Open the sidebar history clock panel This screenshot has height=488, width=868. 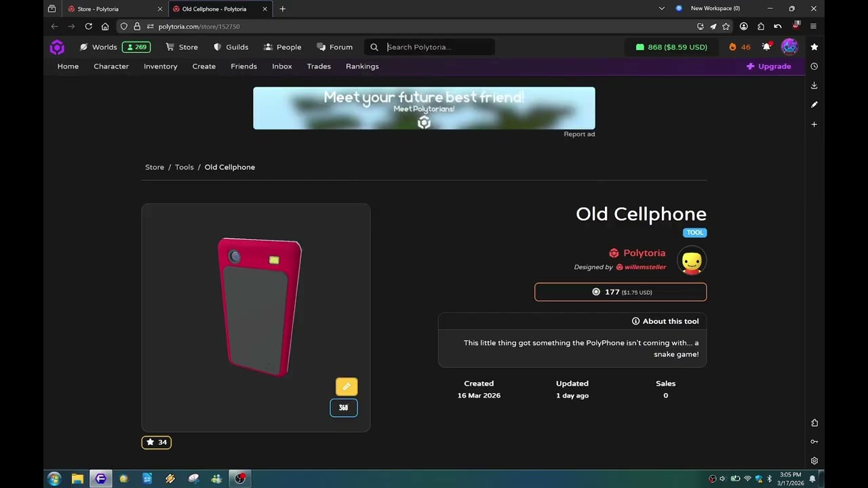814,66
